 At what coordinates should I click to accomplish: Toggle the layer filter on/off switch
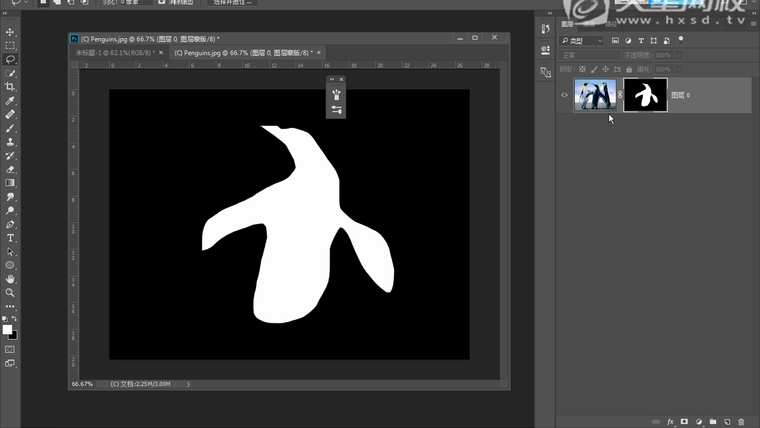681,40
